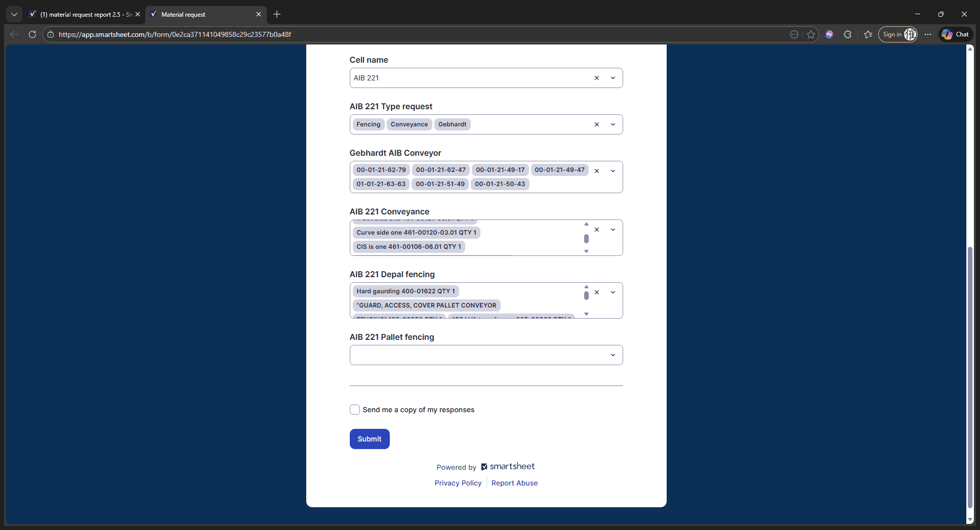980x530 pixels.
Task: Open the Copilot Chat panel
Action: click(956, 34)
